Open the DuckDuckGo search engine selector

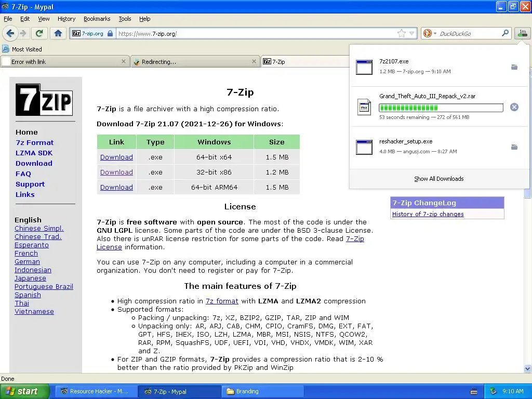(430, 33)
